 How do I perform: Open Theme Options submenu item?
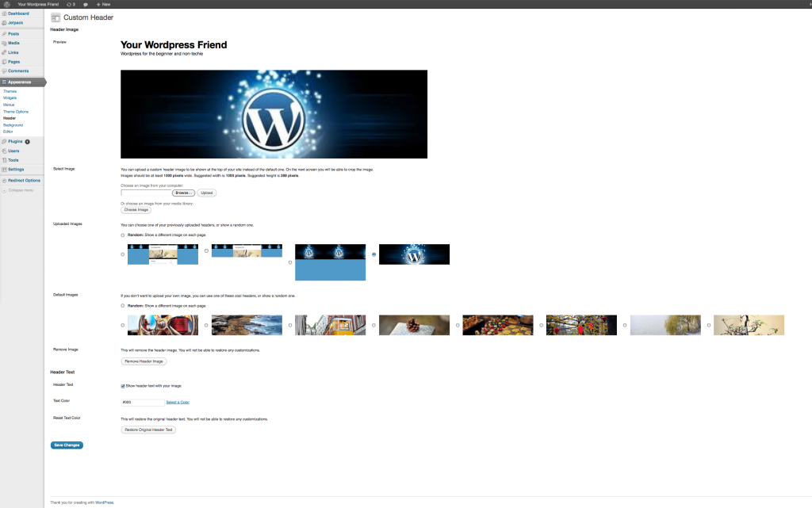point(16,112)
